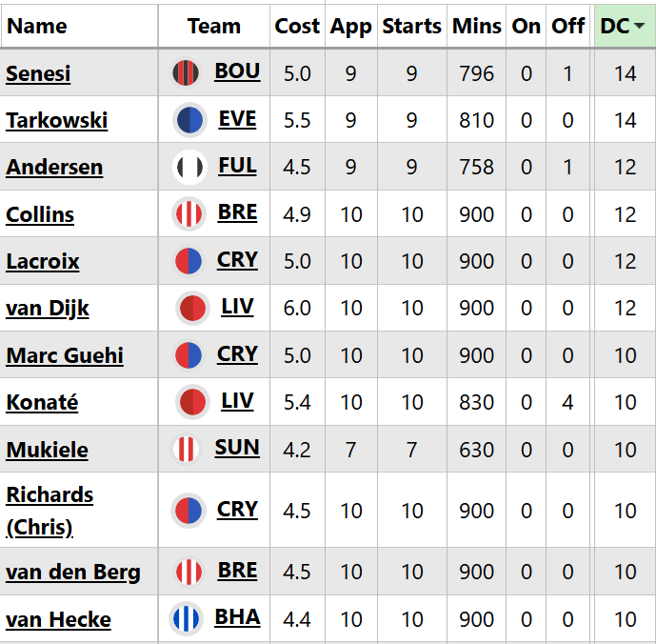Open Senesi player link
Viewport: 656px width, 644px height.
pyautogui.click(x=38, y=73)
